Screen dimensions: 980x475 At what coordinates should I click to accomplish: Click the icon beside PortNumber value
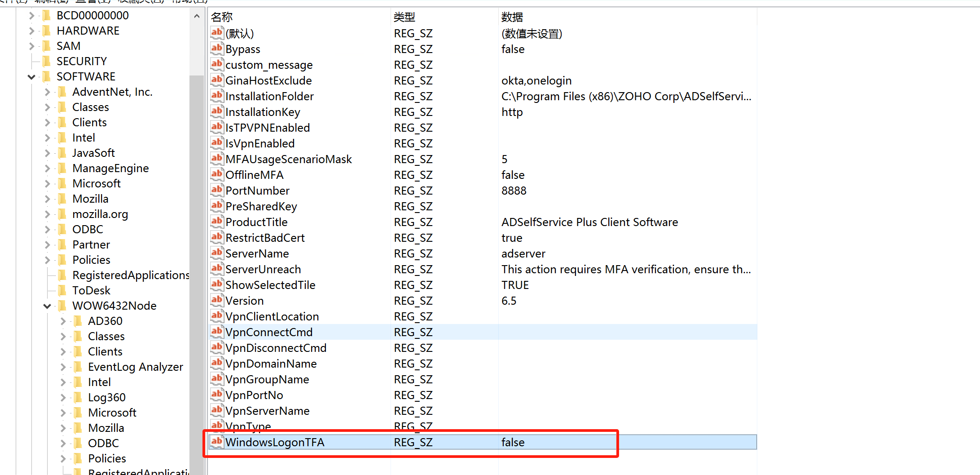[x=217, y=190]
